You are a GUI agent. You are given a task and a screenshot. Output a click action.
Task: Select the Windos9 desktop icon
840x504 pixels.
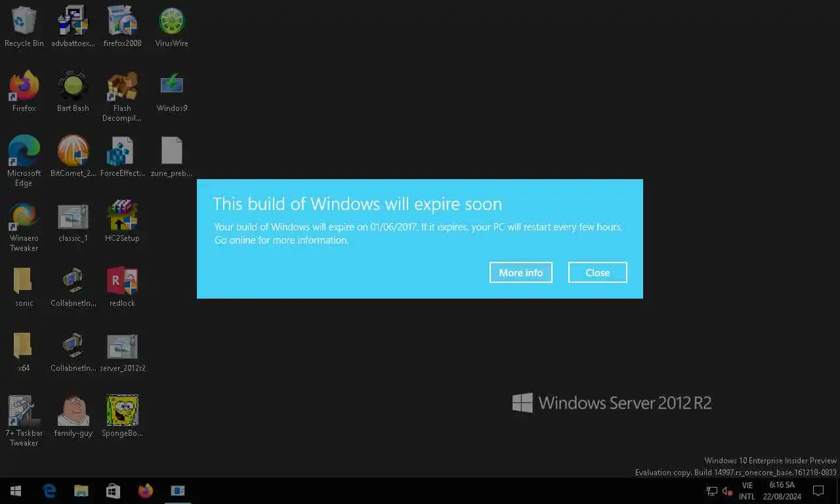click(171, 91)
